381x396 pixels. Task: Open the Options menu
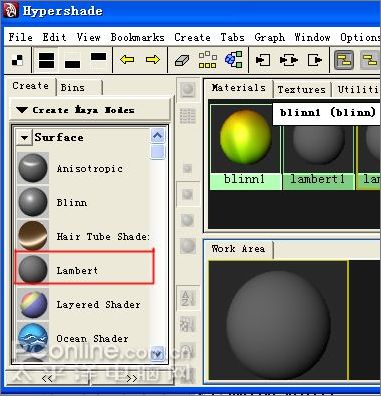click(x=360, y=37)
